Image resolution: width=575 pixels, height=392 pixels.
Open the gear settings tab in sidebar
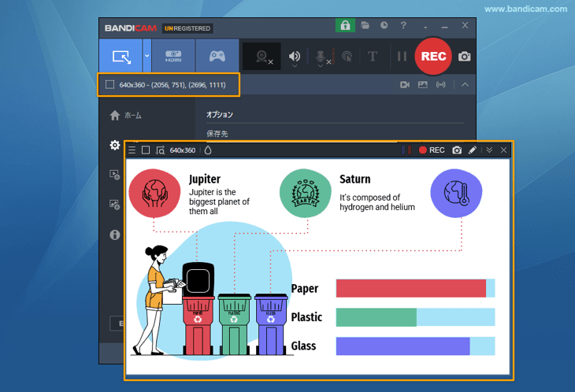(115, 145)
